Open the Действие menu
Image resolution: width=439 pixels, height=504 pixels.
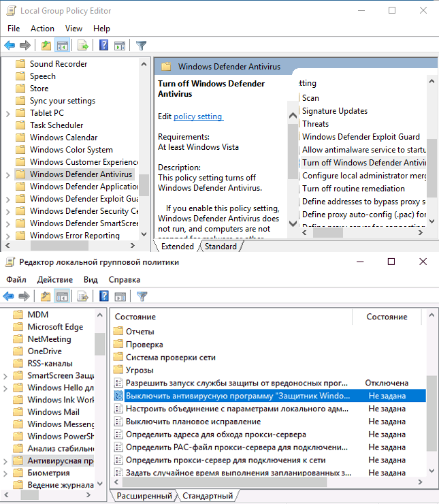point(55,280)
